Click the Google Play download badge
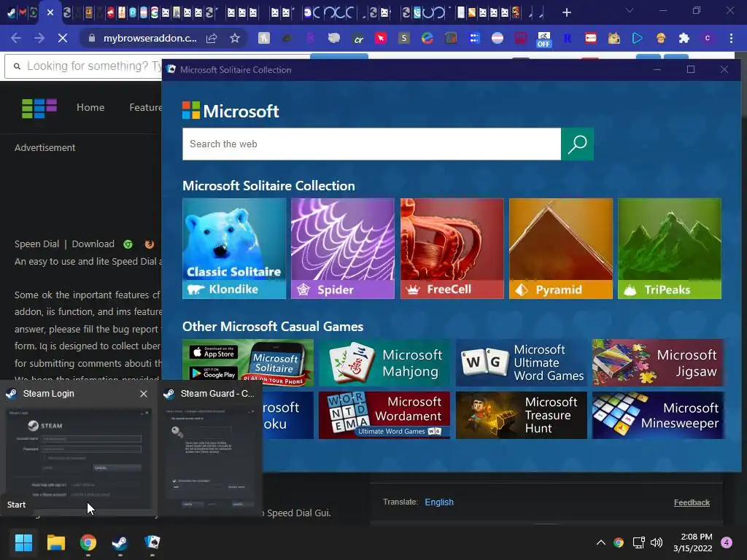 (x=214, y=373)
